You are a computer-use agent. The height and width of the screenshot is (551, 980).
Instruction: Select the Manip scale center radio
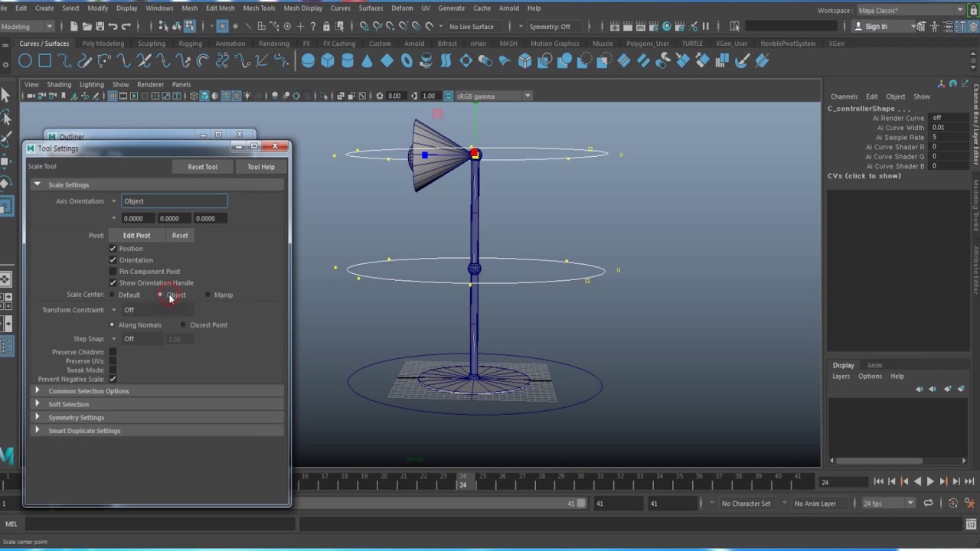[207, 295]
